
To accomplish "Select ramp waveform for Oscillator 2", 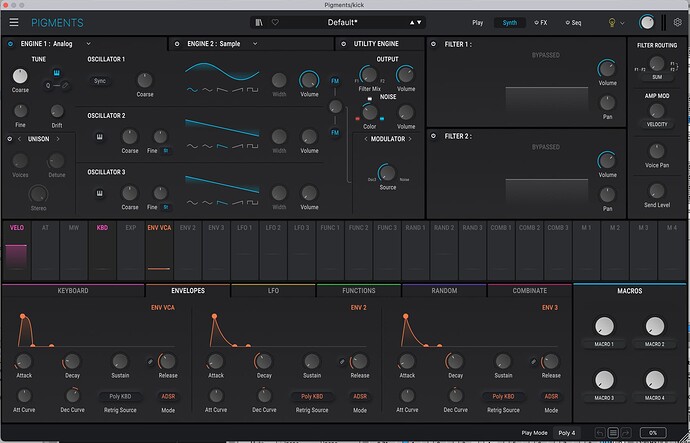I will click(x=237, y=146).
